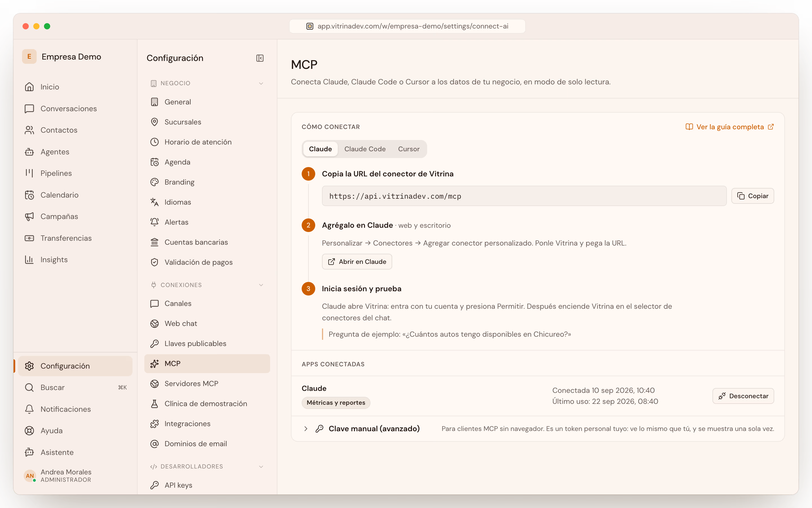Screen dimensions: 812x508
Task: Click the Abrir en Claude button
Action: point(357,262)
